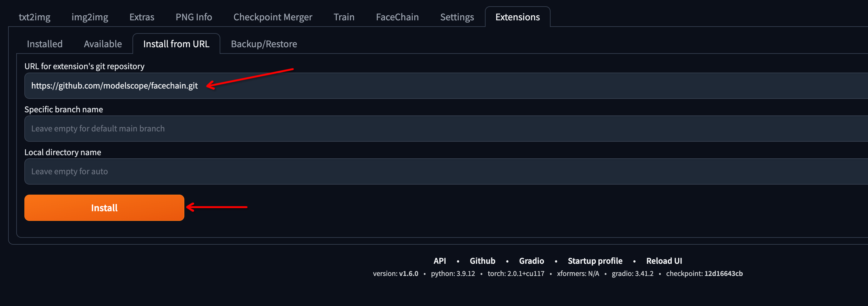The image size is (868, 306).
Task: Open the Available extensions sub-tab
Action: [103, 44]
